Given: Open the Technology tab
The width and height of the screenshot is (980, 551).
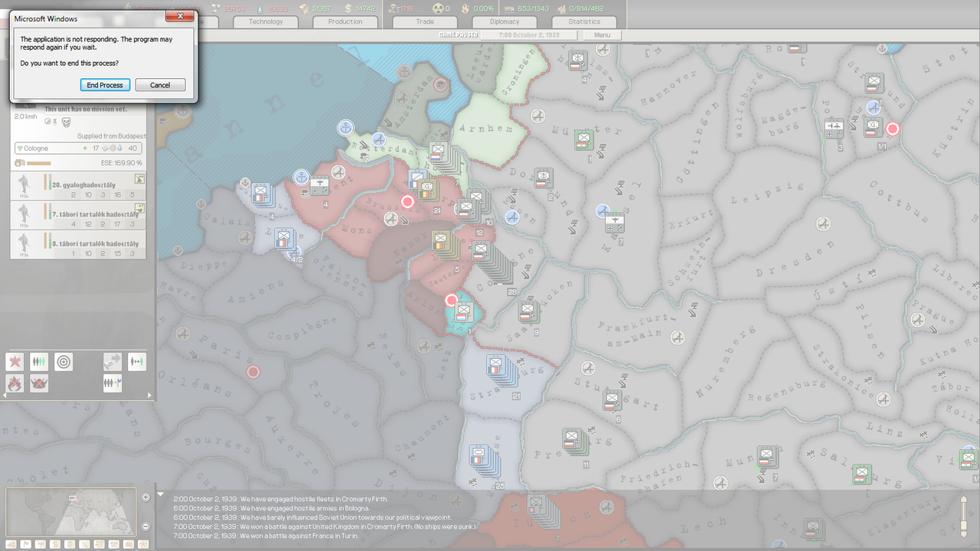Looking at the screenshot, I should tap(266, 21).
